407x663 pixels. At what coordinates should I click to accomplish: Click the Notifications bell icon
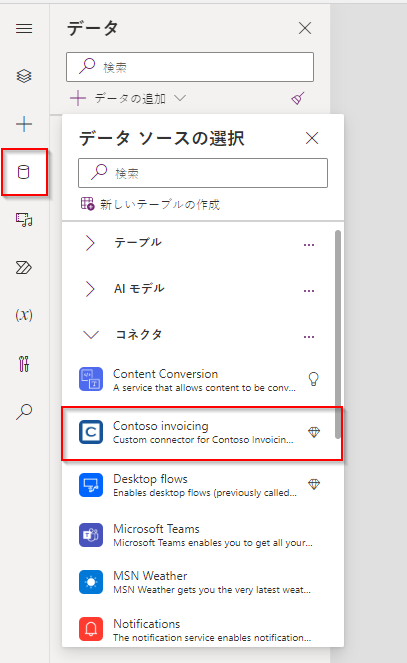(91, 629)
